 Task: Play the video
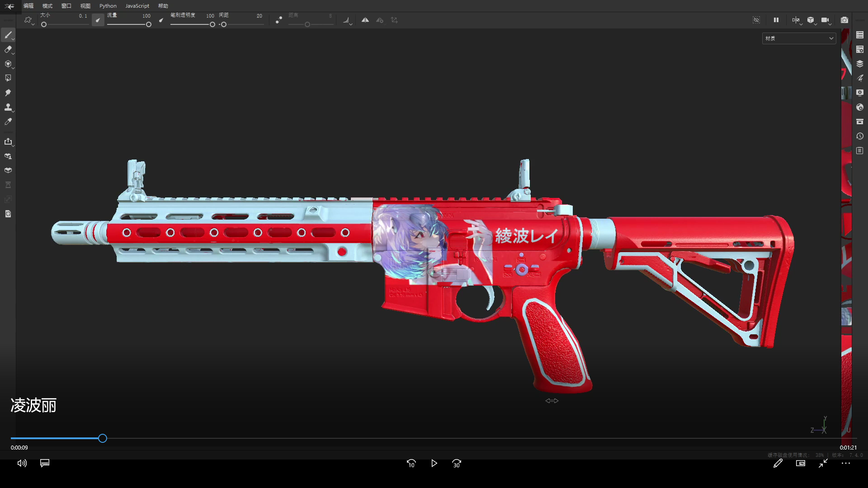pos(434,463)
